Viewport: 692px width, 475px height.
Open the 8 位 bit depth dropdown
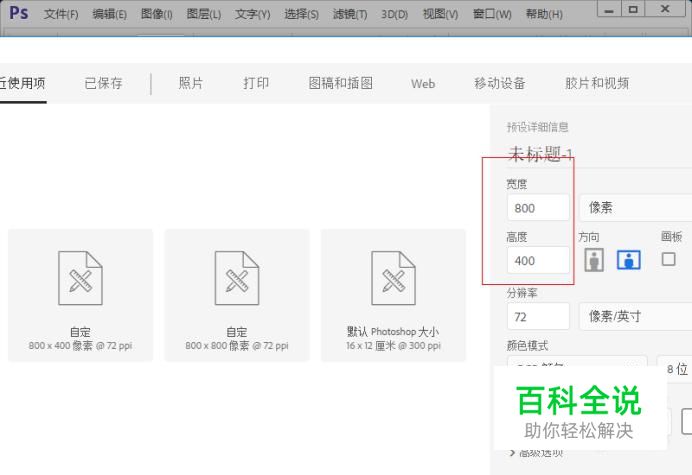click(x=674, y=367)
